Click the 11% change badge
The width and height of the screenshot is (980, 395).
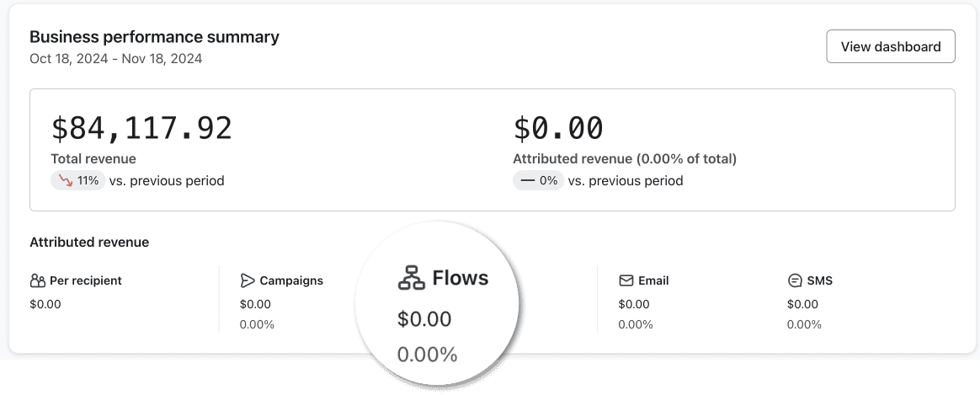pos(78,181)
